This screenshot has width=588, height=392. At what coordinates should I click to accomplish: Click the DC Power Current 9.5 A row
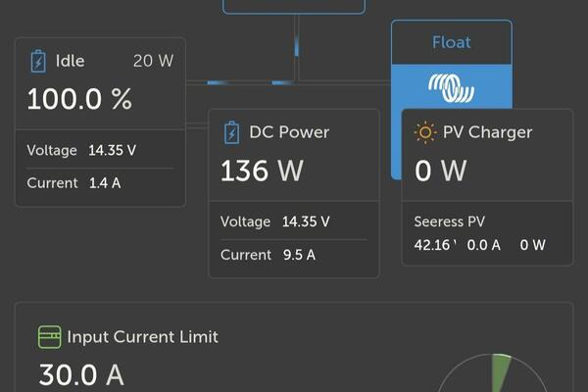pyautogui.click(x=293, y=255)
